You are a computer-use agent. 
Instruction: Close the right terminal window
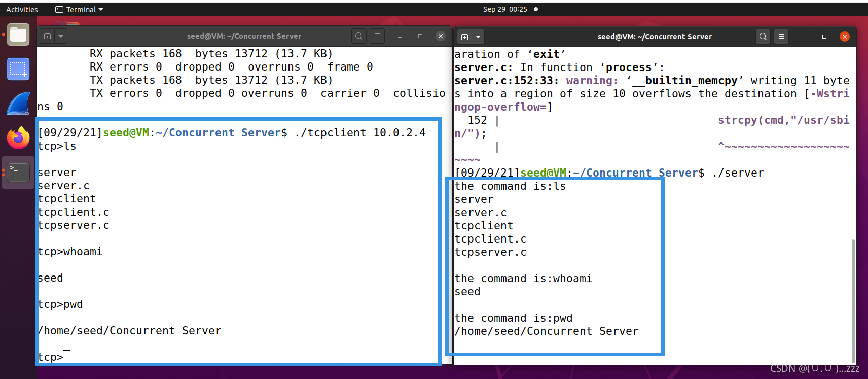pos(845,37)
